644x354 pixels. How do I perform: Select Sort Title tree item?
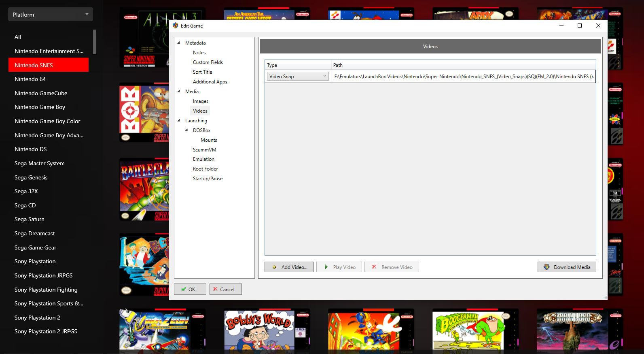(202, 72)
